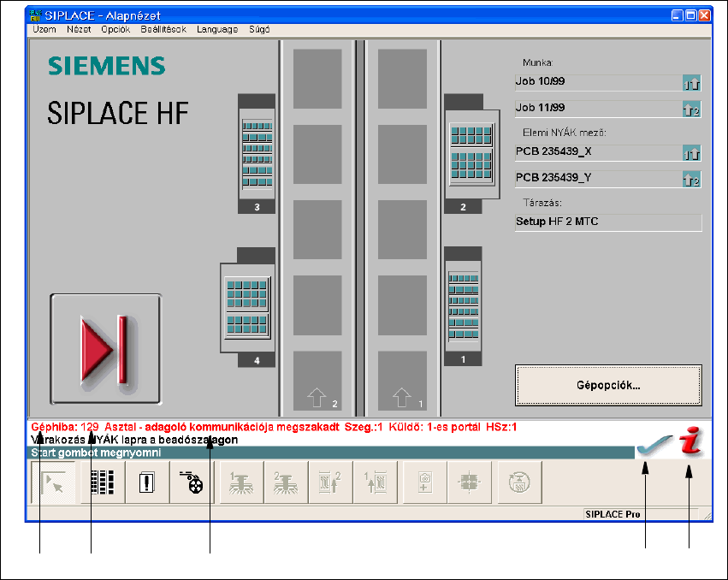
Task: Click the component reel toolbar icon
Action: (192, 482)
